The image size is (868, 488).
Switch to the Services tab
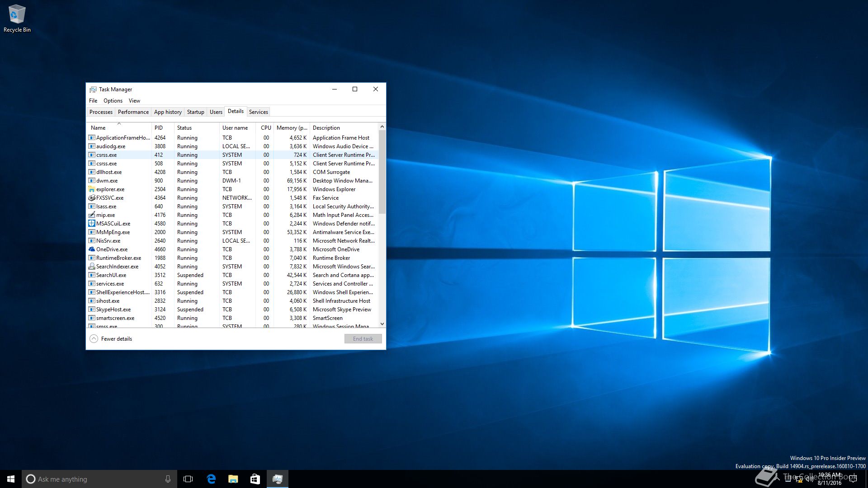pyautogui.click(x=259, y=112)
